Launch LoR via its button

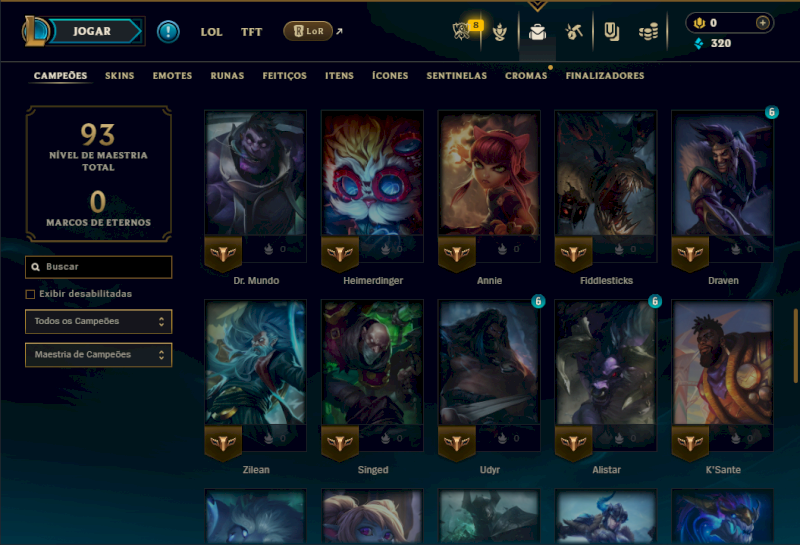(308, 31)
